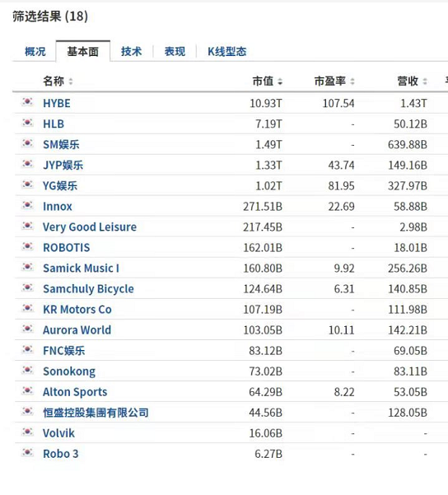The height and width of the screenshot is (495, 448).
Task: Sort by 市盈率 using its arrow icon
Action: [x=352, y=82]
